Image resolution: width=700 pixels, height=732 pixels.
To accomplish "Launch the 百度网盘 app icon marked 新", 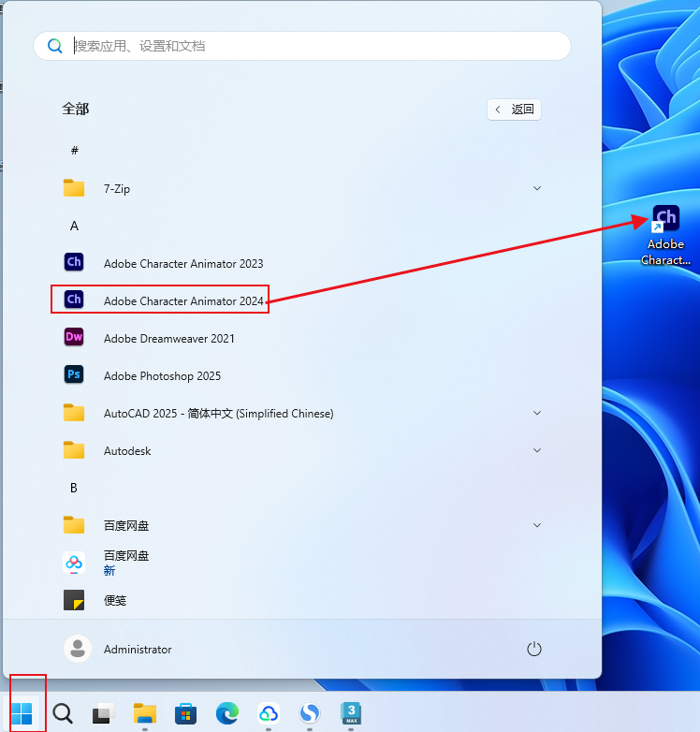I will (74, 563).
